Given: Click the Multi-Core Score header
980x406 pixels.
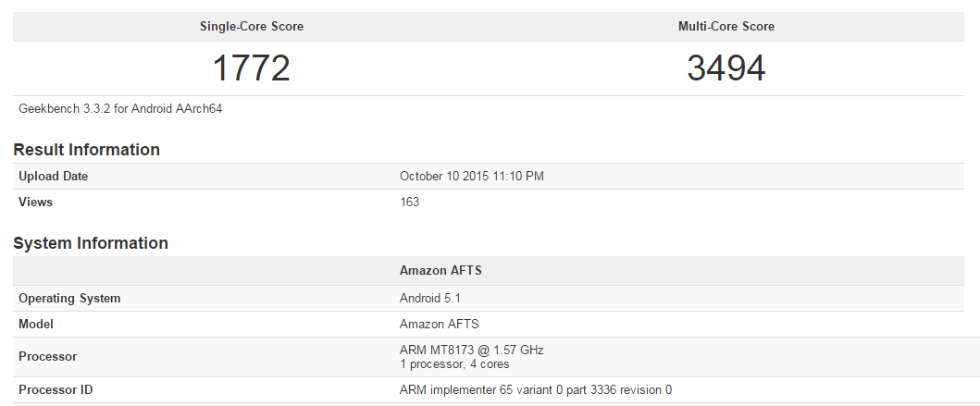Looking at the screenshot, I should (x=726, y=26).
